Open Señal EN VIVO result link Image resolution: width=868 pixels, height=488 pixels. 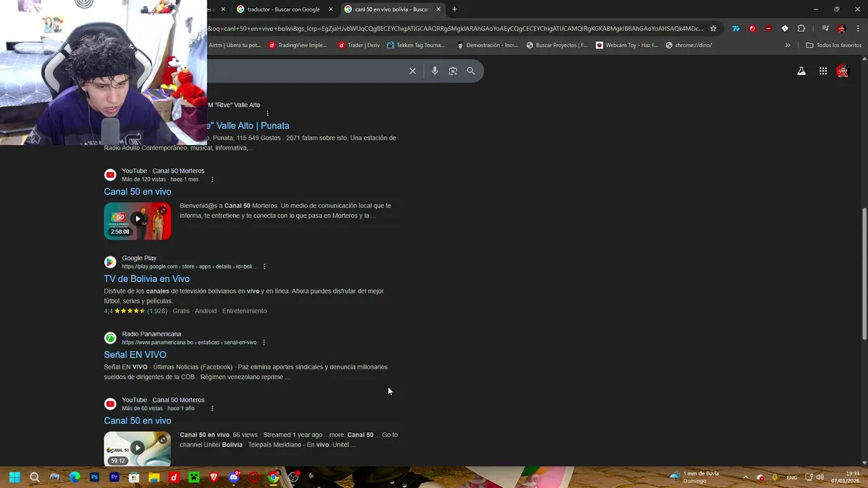135,354
